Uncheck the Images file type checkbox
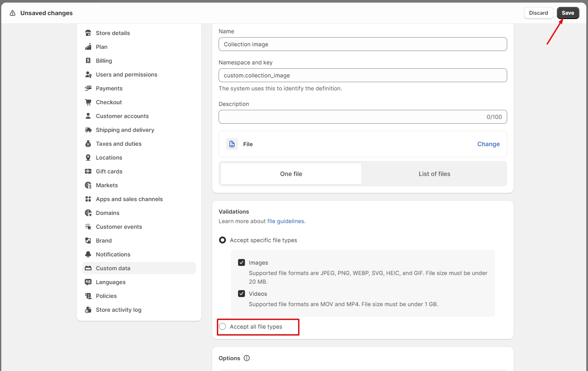 click(x=242, y=262)
